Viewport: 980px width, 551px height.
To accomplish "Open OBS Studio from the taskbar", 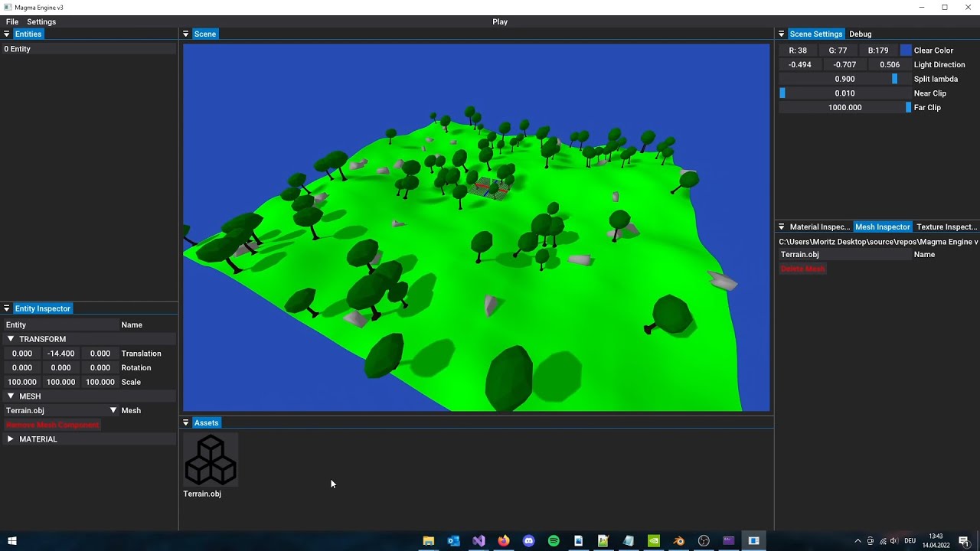I will (704, 541).
